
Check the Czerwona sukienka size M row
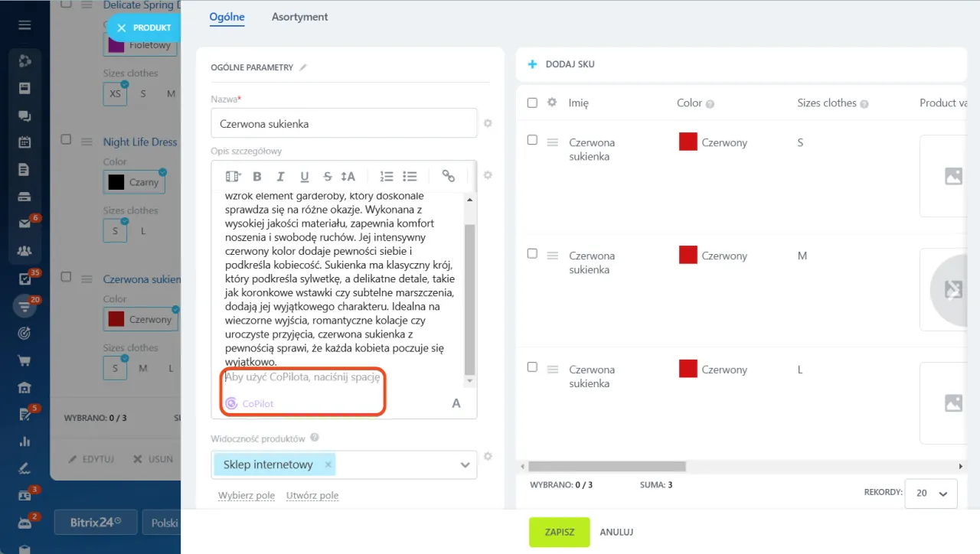point(533,253)
